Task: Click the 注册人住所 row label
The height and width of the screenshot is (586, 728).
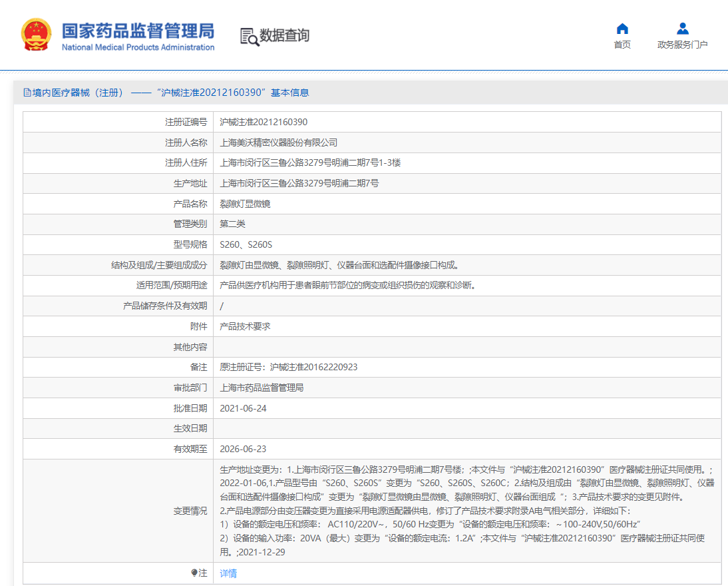Action: point(186,162)
